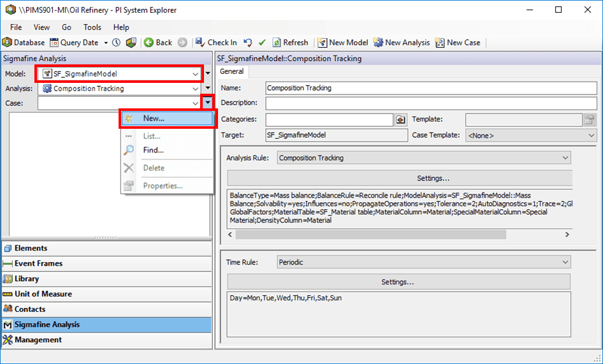This screenshot has height=364, width=603.
Task: Create a New Case from toolbar
Action: [x=458, y=42]
